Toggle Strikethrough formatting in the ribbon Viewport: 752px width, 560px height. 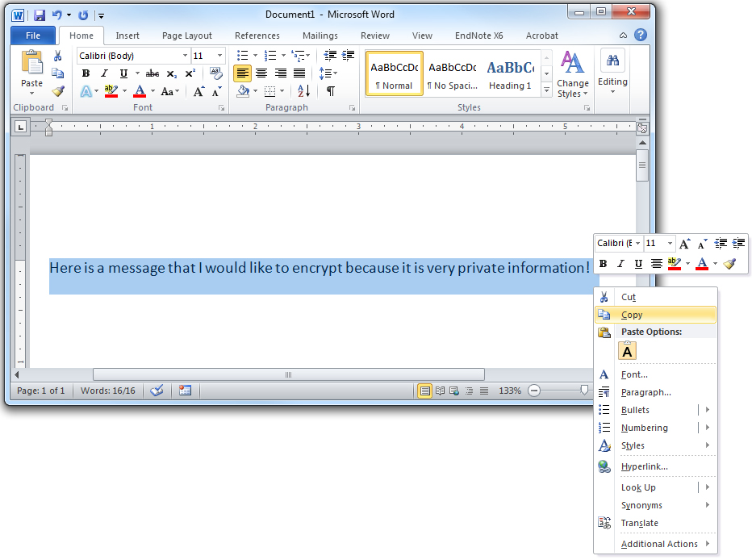152,73
